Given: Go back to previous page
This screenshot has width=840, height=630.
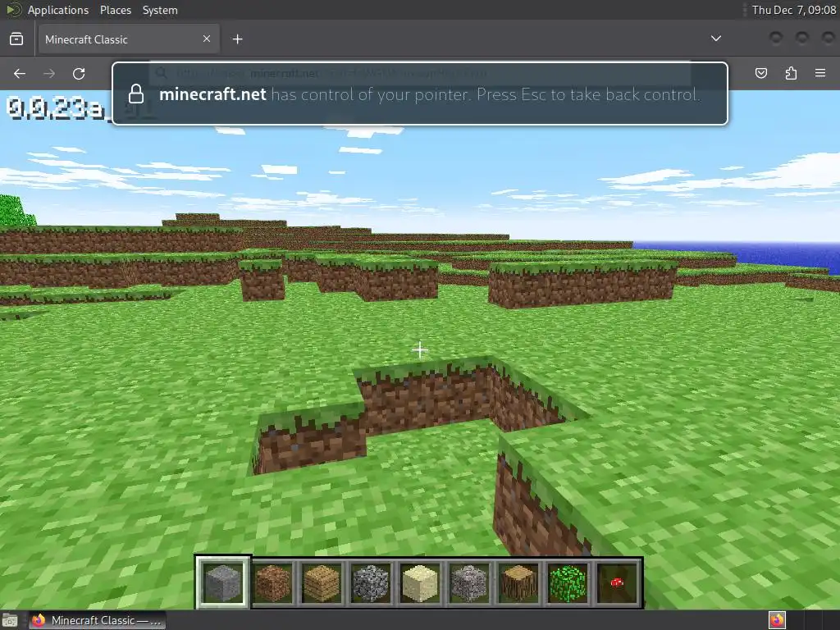Looking at the screenshot, I should point(20,73).
